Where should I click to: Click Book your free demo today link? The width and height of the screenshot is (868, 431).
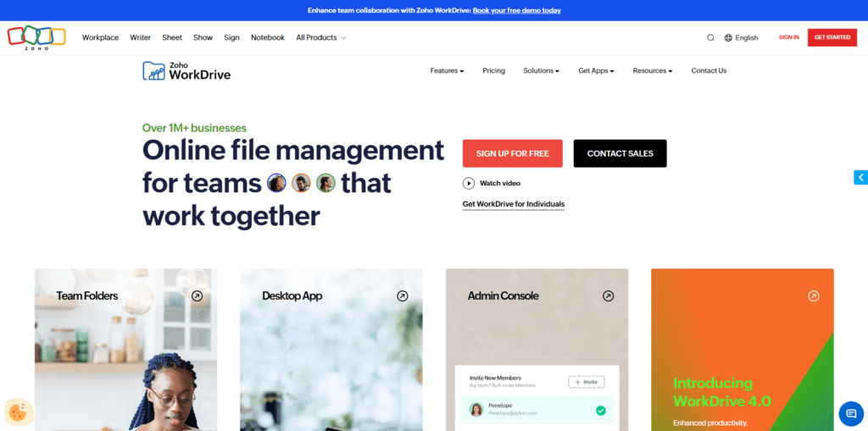[516, 10]
